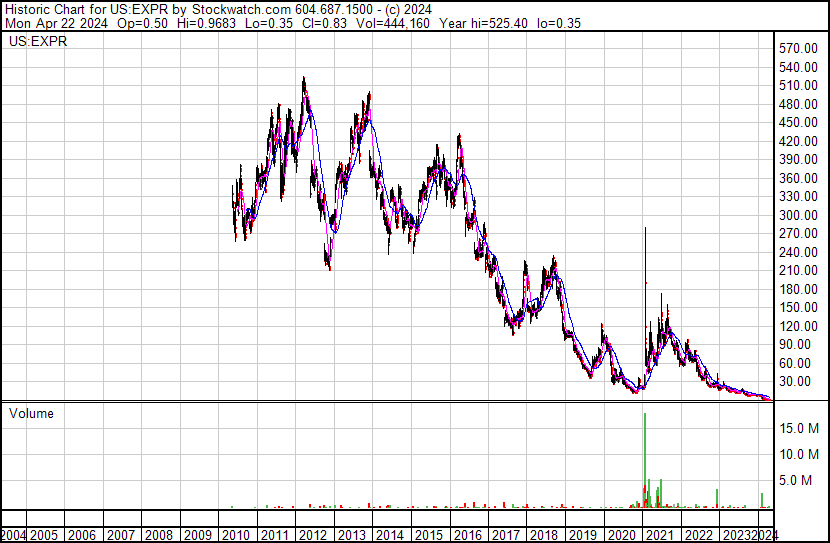Click the 570.00 price axis label
Screen dimensions: 830x543
798,49
